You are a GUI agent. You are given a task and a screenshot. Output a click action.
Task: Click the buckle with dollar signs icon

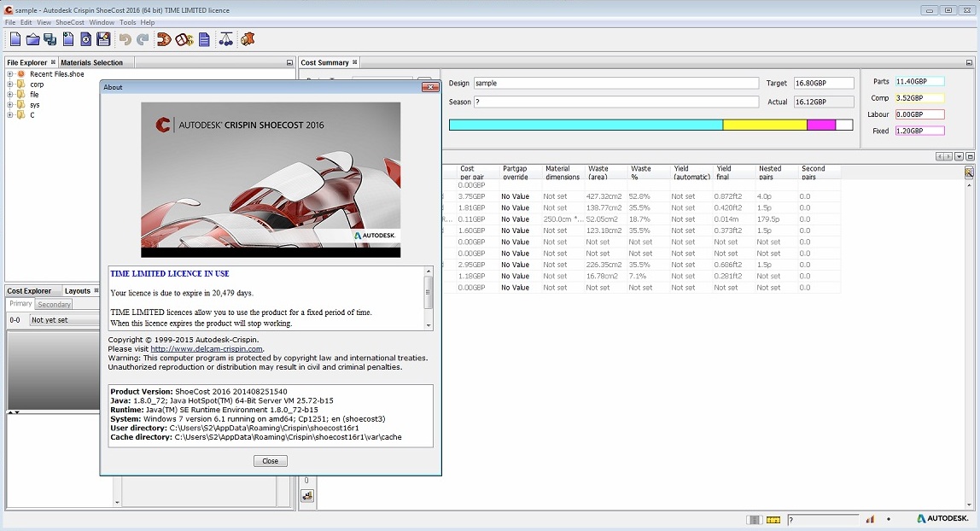(x=184, y=39)
